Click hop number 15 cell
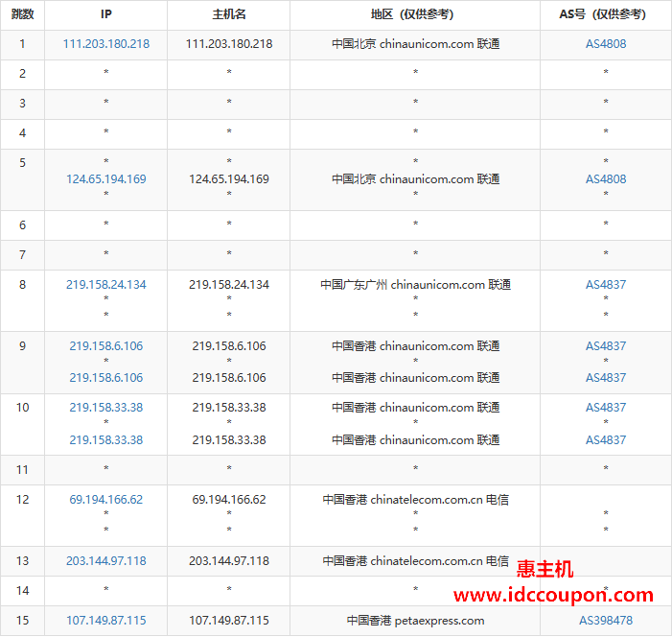Viewport: 672px width, 637px height. coord(22,621)
